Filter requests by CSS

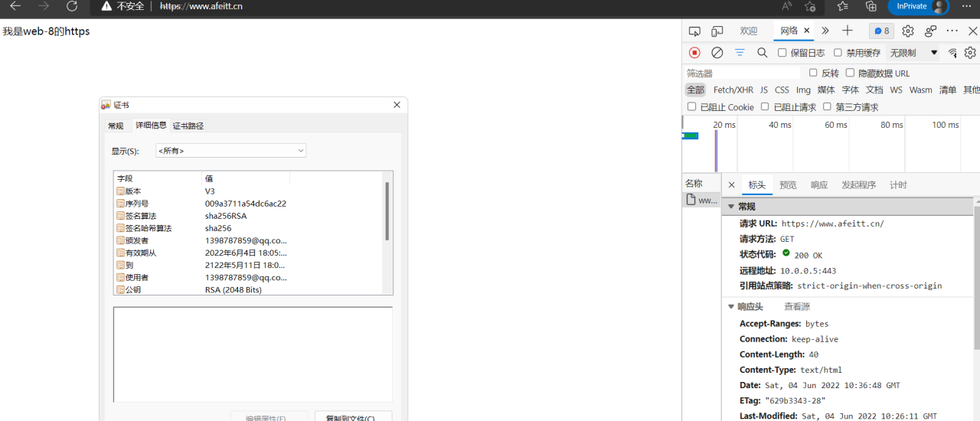[x=782, y=90]
